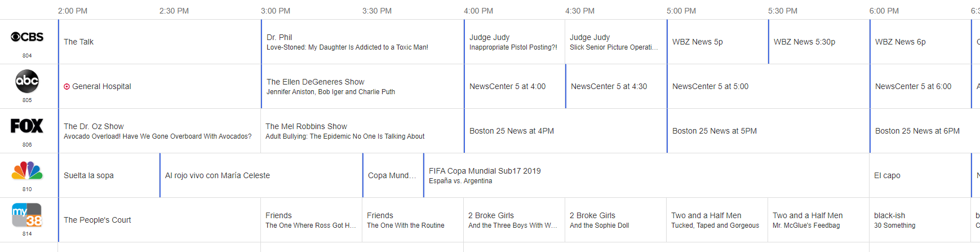The height and width of the screenshot is (252, 980).
Task: Open the FOX channel logo
Action: (x=27, y=126)
